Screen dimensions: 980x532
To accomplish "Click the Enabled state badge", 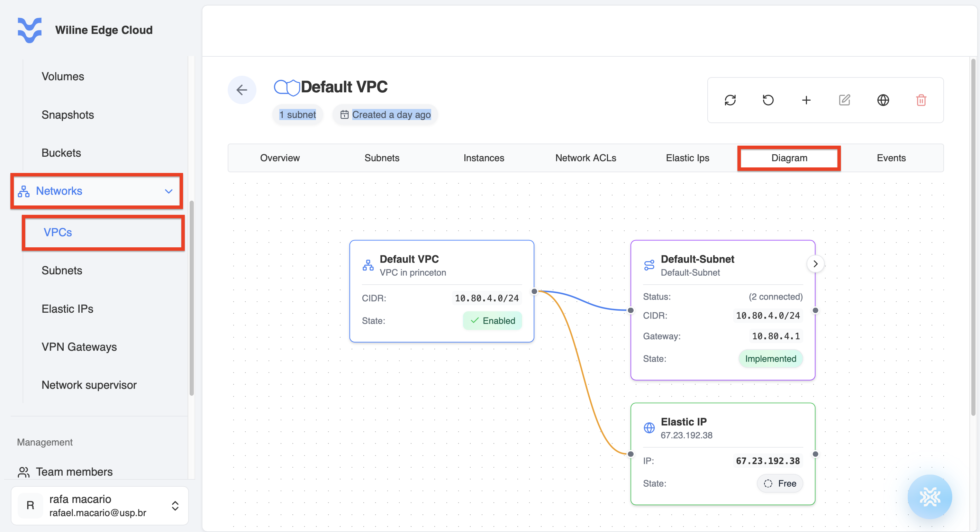I will [492, 321].
